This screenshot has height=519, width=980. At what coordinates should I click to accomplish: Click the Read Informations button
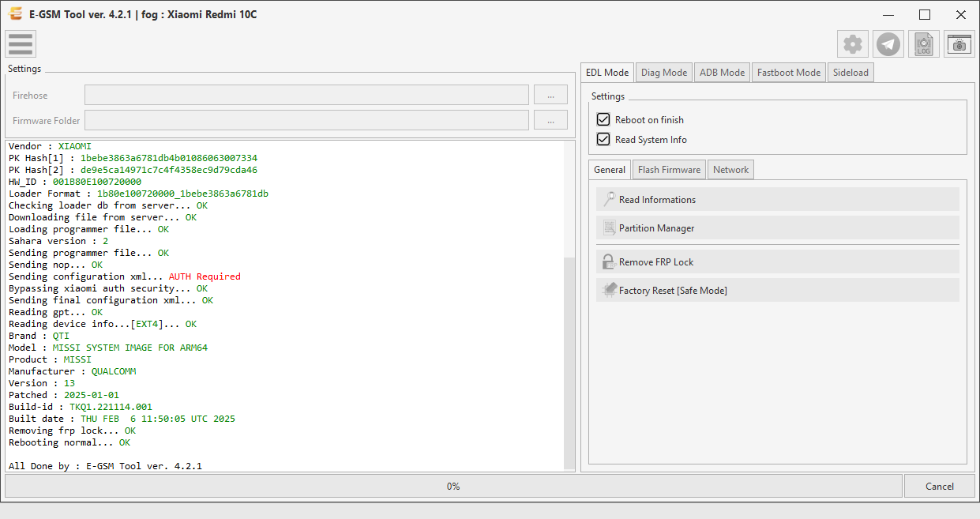778,199
